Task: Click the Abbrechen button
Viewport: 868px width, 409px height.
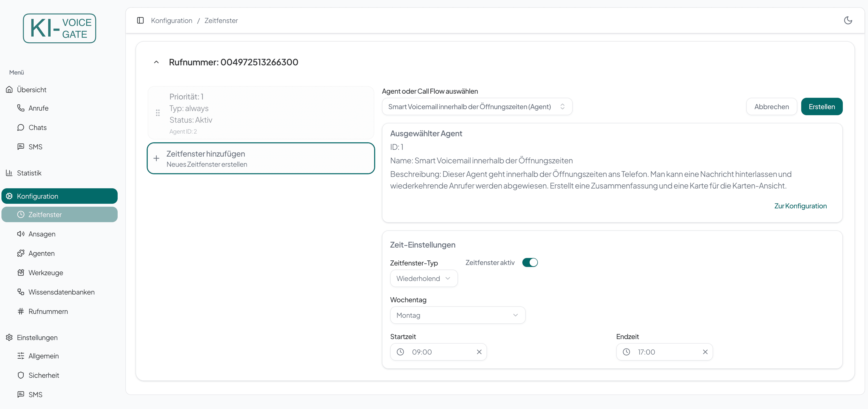Action: (771, 106)
